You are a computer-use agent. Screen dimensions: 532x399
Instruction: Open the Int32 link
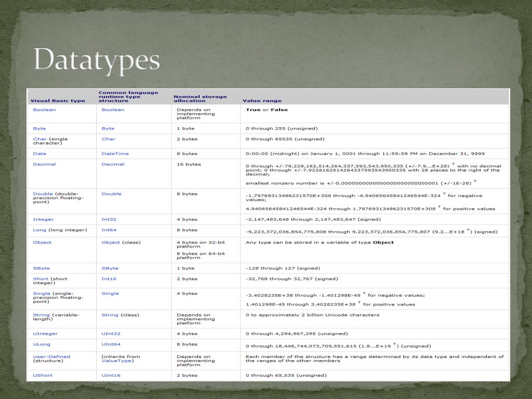click(109, 220)
